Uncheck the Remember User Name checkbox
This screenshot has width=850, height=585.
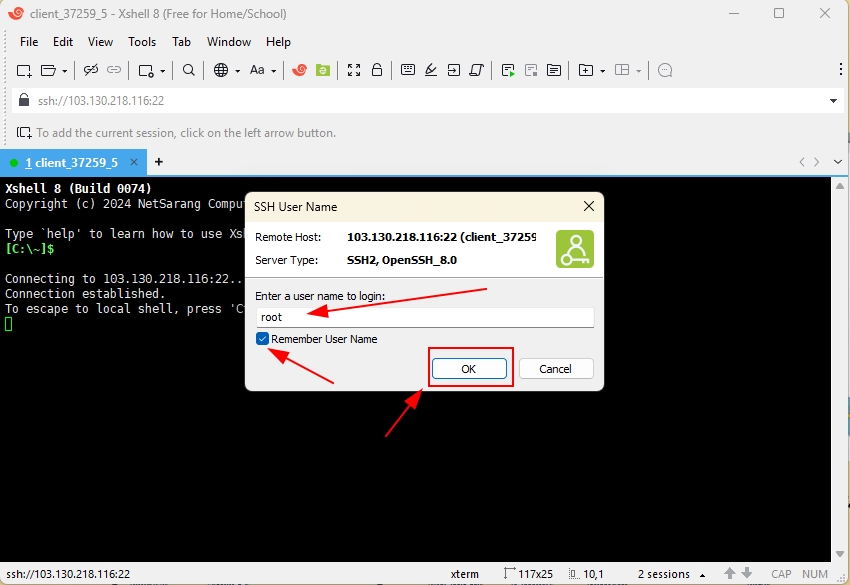(262, 338)
